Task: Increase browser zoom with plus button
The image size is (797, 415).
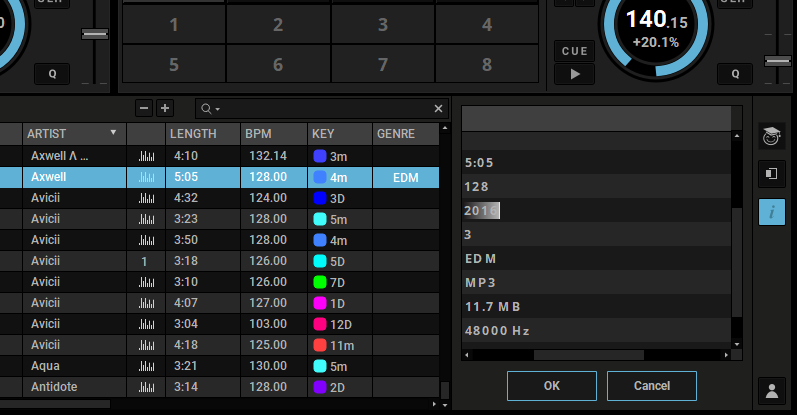Action: (165, 108)
